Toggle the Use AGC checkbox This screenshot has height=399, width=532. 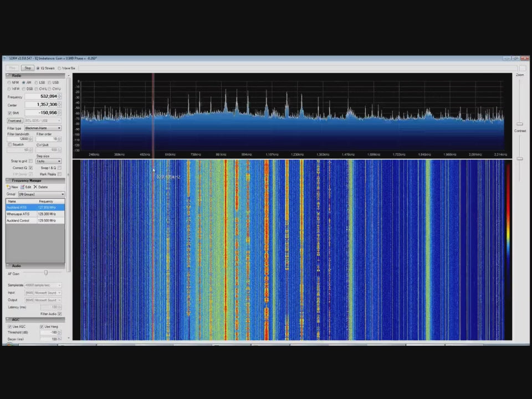[x=10, y=327]
